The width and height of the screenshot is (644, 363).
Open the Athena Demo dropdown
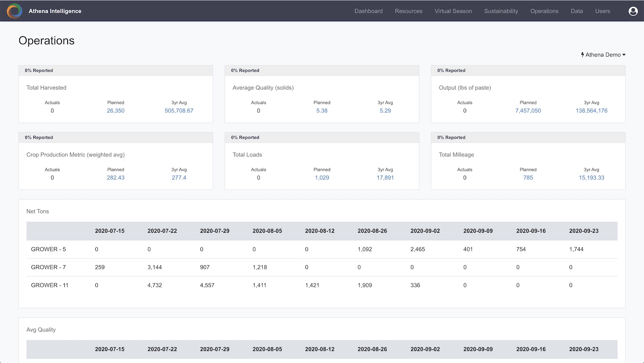603,55
